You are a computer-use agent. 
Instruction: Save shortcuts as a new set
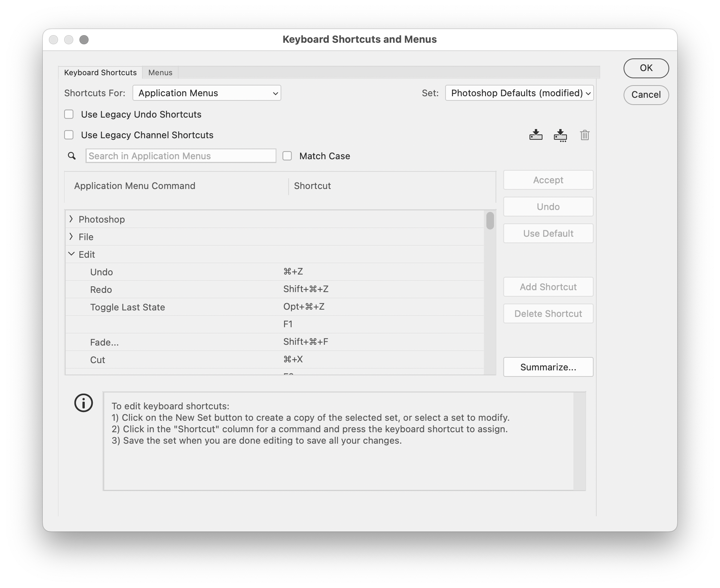560,135
